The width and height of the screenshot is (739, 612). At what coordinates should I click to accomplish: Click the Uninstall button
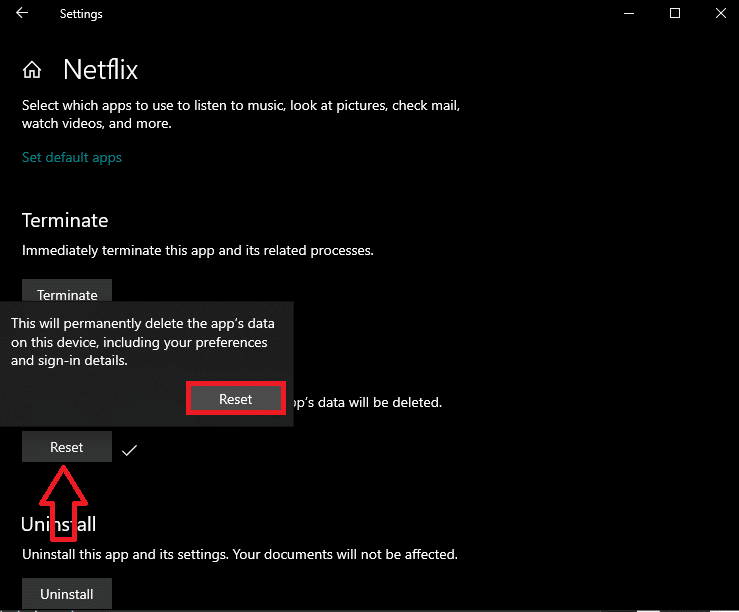coord(67,594)
